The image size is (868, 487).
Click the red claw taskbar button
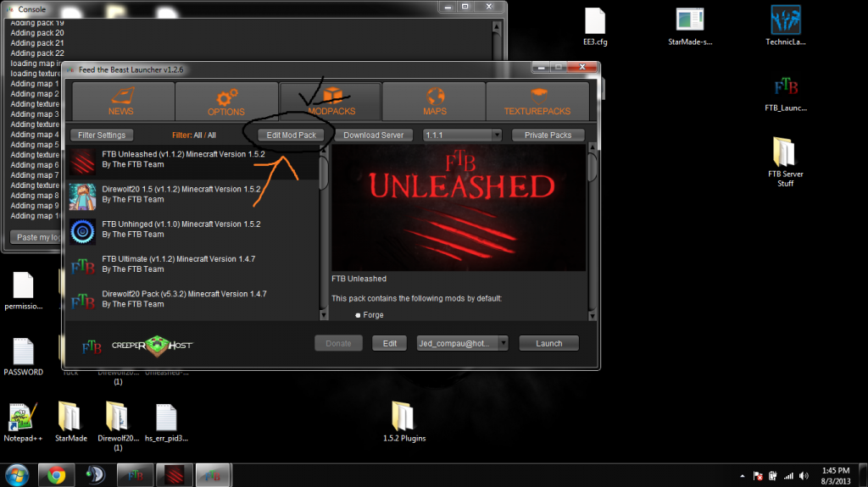(x=175, y=475)
